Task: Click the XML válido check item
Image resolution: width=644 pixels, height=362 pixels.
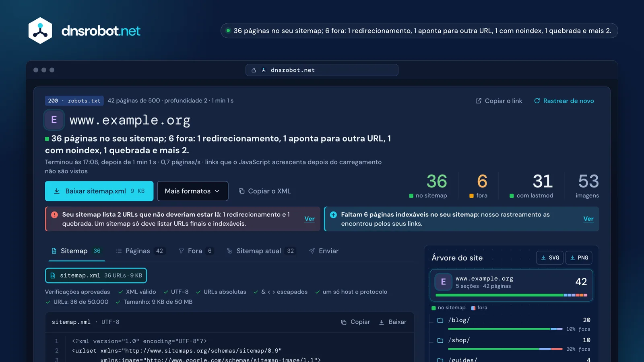Action: coord(137,292)
